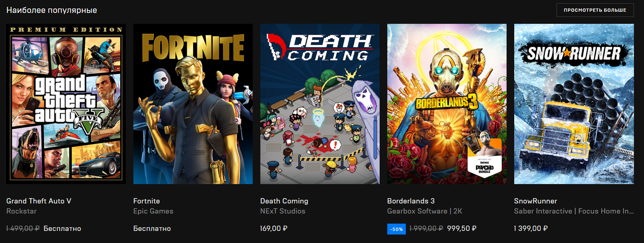This screenshot has height=243, width=644.
Task: Open the Grand Theft Auto V title link
Action: [39, 201]
